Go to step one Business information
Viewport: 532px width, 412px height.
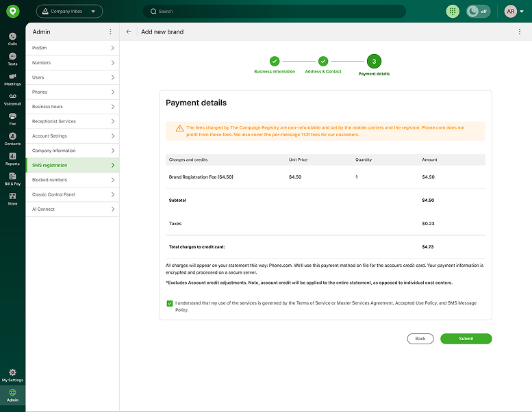tap(275, 62)
